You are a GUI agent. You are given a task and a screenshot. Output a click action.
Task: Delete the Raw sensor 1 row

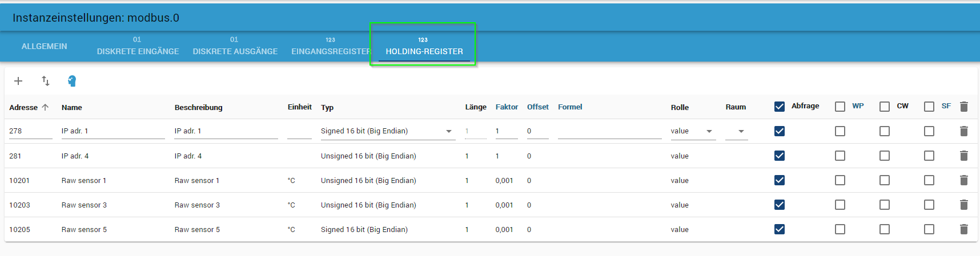pos(963,180)
